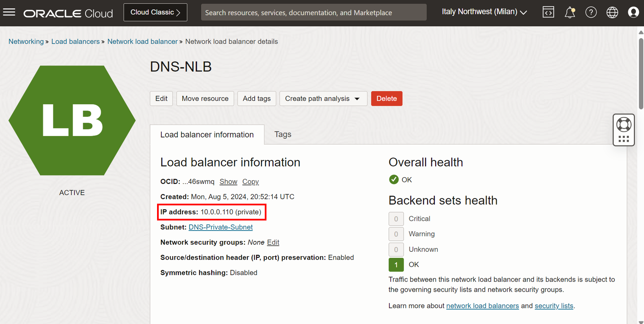Copy the OCID value
Screen dimensions: 644x324
tap(250, 181)
